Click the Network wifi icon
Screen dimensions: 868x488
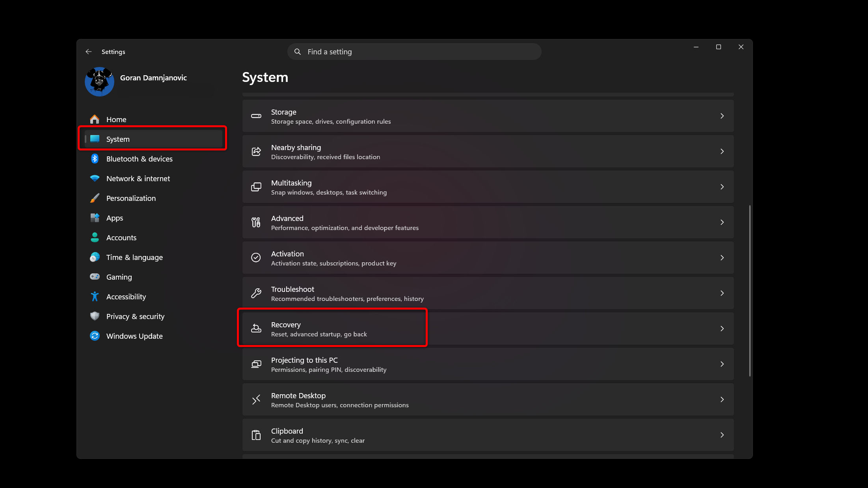point(95,178)
